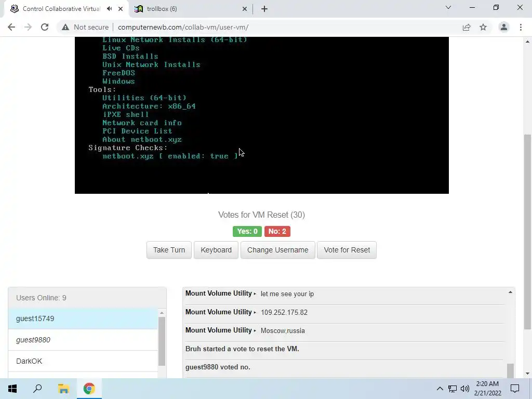Go forward one page in Chrome
The height and width of the screenshot is (399, 532).
[28, 27]
